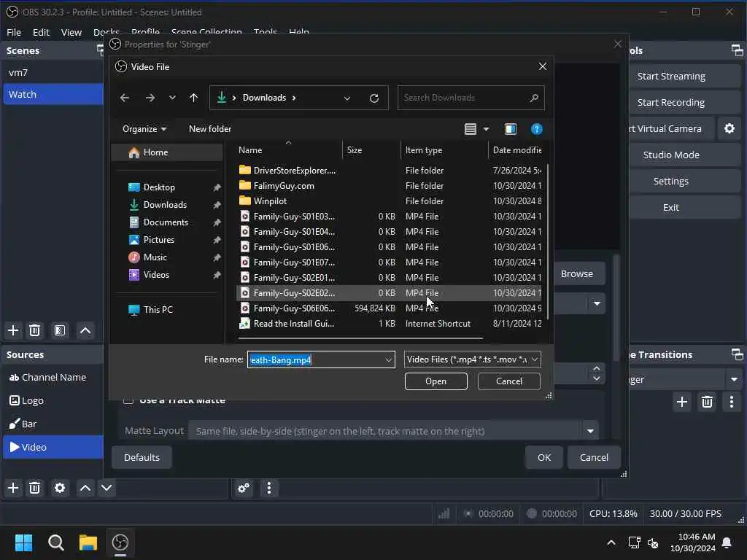This screenshot has width=747, height=560.
Task: Open transition three-dot properties menu
Action: tap(732, 402)
